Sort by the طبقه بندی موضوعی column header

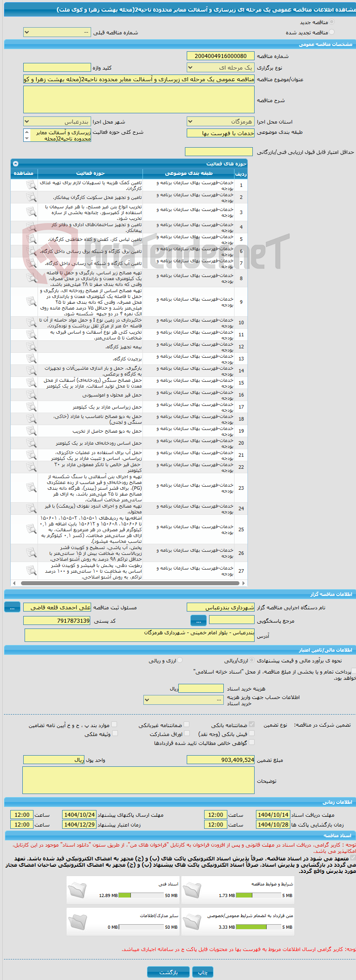point(188,173)
